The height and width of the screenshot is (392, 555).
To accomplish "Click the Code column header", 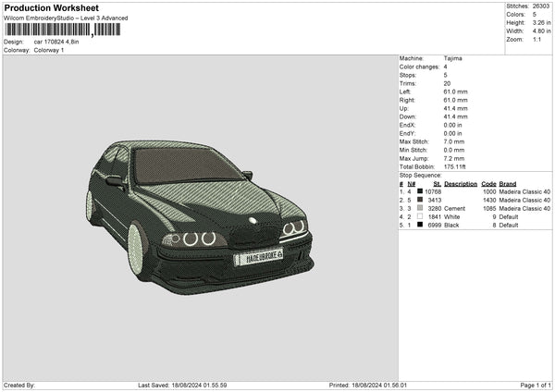I will point(488,183).
